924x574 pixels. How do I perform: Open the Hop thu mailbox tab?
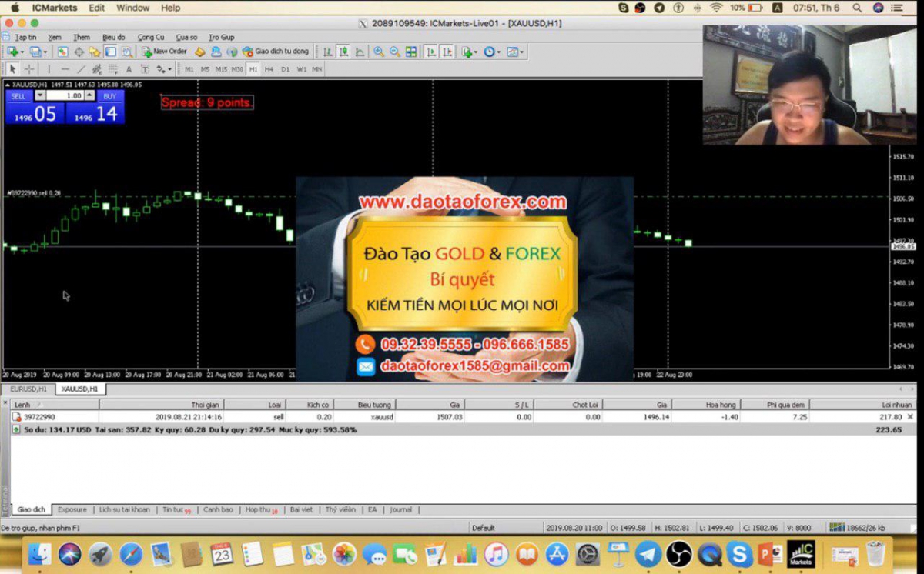(261, 509)
